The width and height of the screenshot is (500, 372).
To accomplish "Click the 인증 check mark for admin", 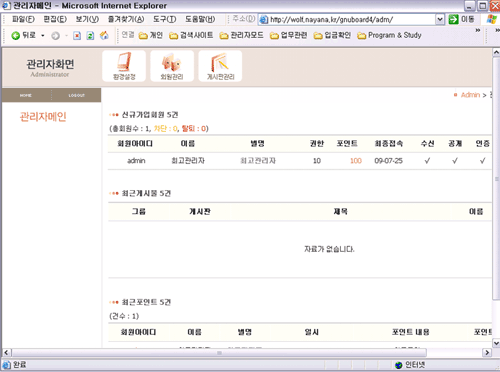I will pyautogui.click(x=482, y=161).
